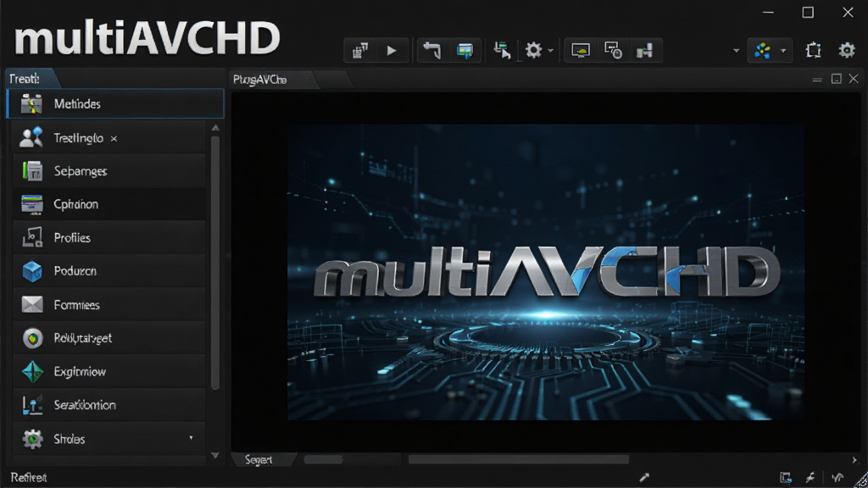
Task: Minimize the inner PlurgAVChe panel
Action: point(817,80)
